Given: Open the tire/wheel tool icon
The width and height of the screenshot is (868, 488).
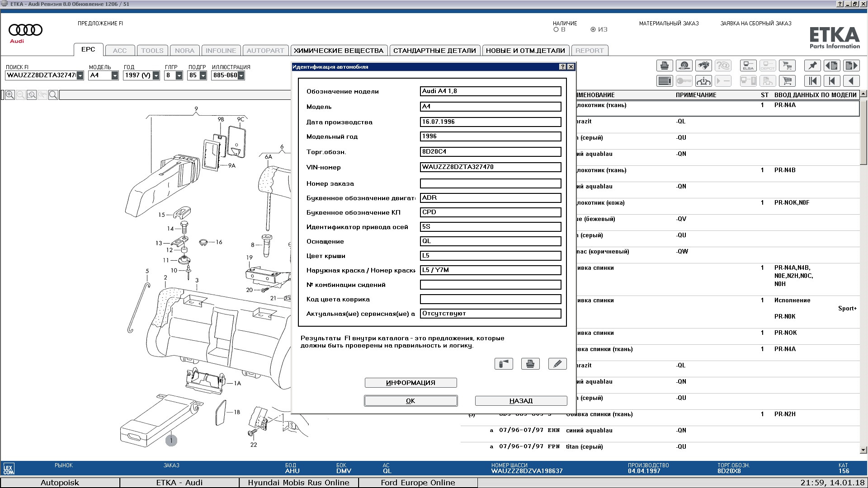Looking at the screenshot, I should pyautogui.click(x=684, y=66).
